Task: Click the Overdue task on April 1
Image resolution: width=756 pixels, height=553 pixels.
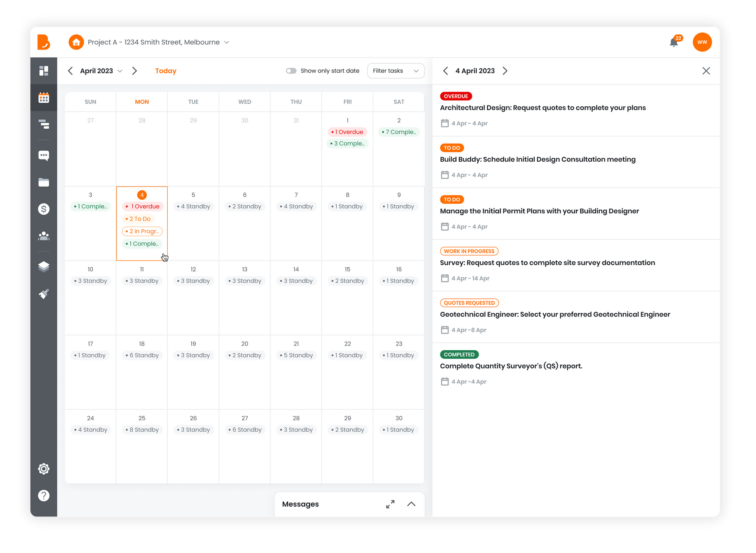Action: tap(347, 131)
